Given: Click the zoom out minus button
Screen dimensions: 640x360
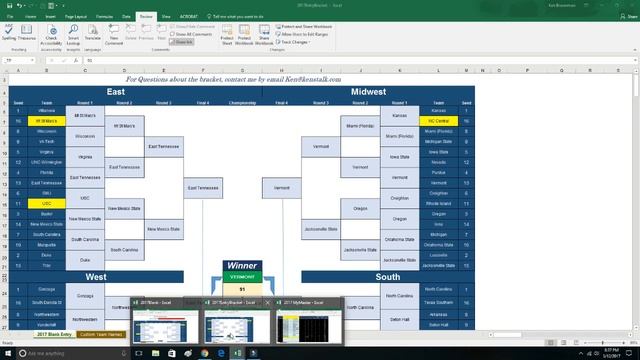Looking at the screenshot, I should [x=585, y=343].
